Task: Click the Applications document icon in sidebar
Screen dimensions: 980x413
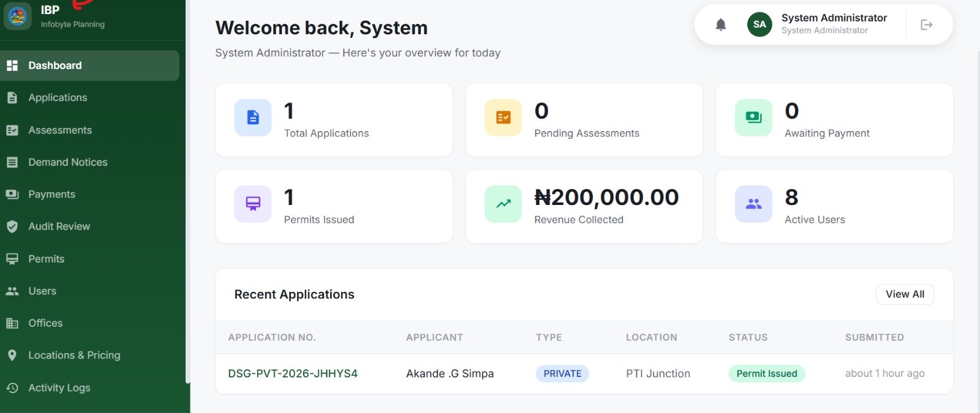Action: tap(12, 97)
